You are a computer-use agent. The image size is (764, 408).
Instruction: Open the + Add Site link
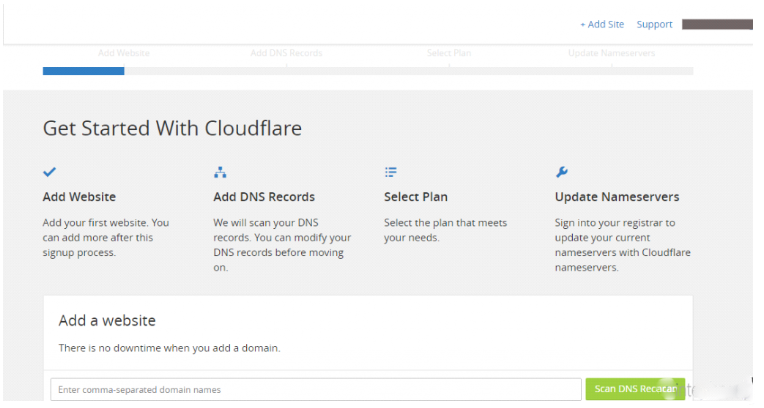point(602,24)
